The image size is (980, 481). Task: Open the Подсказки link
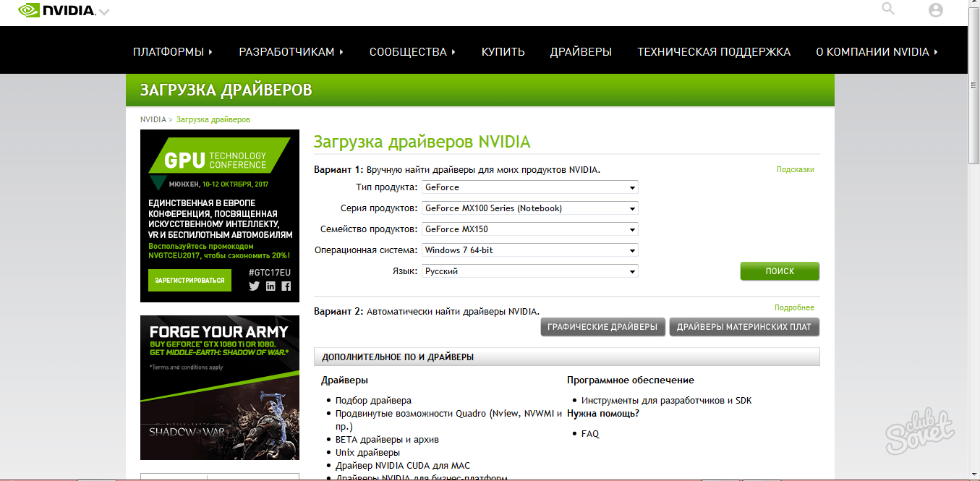pyautogui.click(x=795, y=170)
